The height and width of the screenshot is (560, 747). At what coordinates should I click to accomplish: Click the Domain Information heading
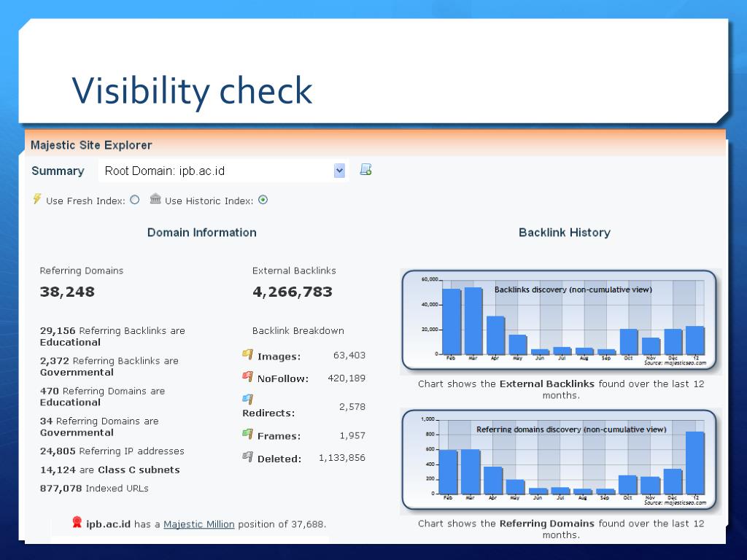[x=202, y=233]
